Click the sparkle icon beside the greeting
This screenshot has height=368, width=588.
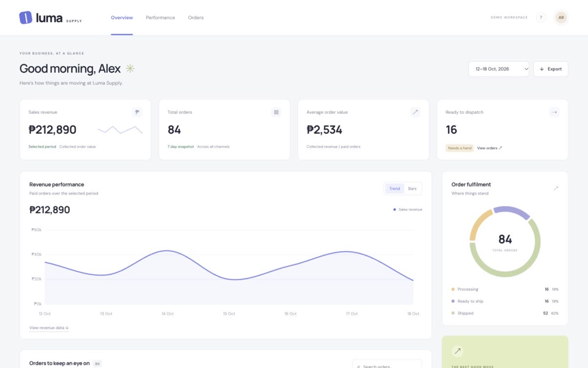130,69
